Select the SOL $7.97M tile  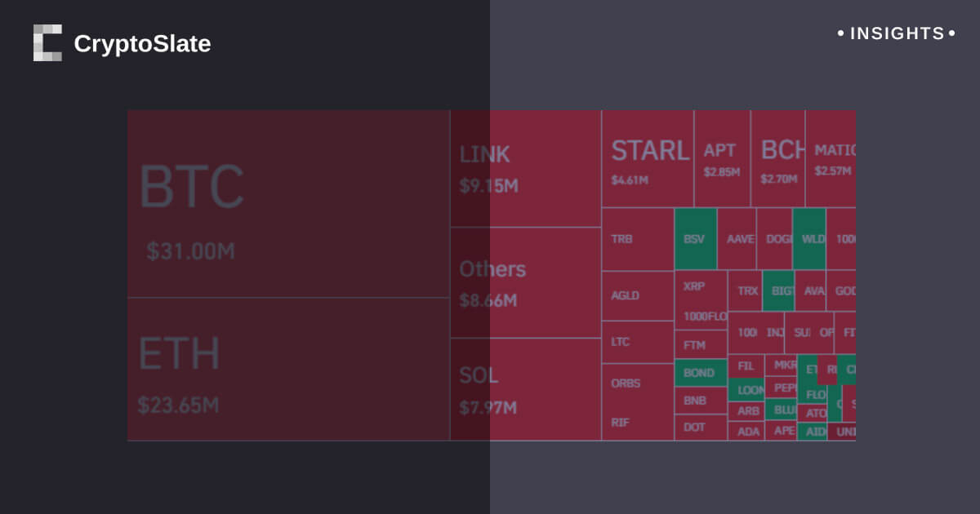click(525, 390)
